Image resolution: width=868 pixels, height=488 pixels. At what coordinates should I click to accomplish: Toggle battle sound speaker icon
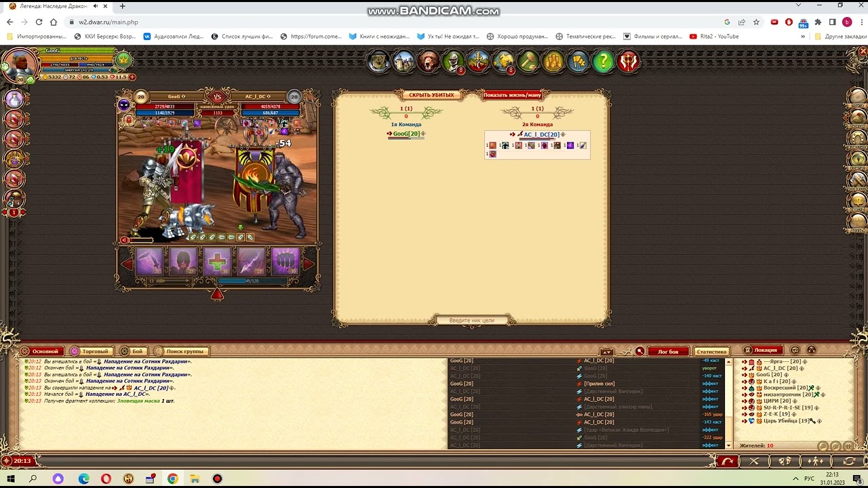point(124,240)
